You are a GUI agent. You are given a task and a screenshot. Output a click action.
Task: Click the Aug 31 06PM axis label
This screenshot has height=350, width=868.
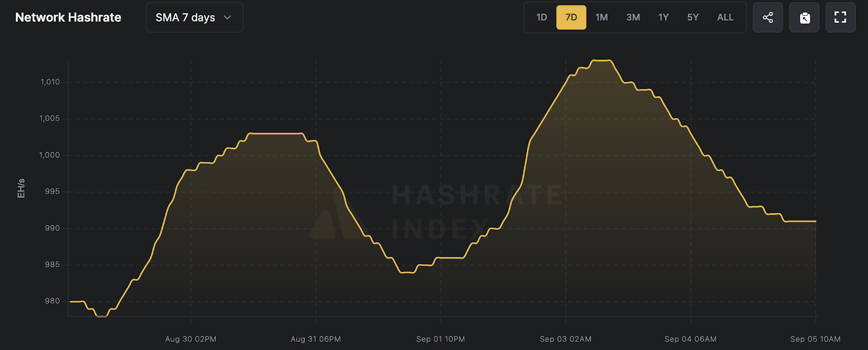(316, 339)
